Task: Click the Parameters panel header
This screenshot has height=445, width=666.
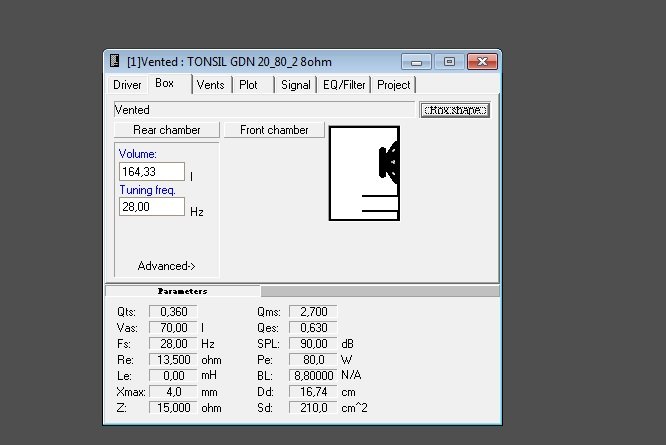Action: tap(183, 291)
